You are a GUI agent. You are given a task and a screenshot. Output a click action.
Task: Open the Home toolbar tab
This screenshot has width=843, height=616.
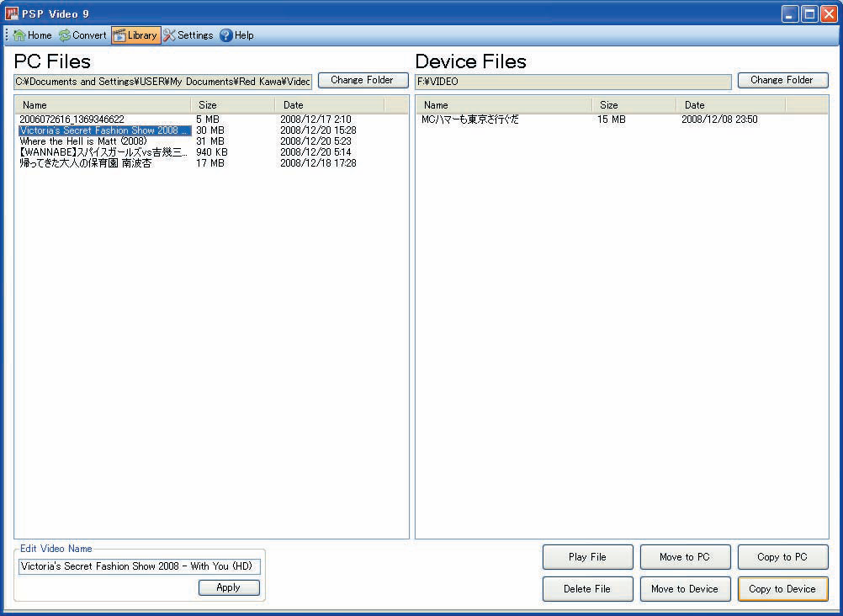point(33,35)
